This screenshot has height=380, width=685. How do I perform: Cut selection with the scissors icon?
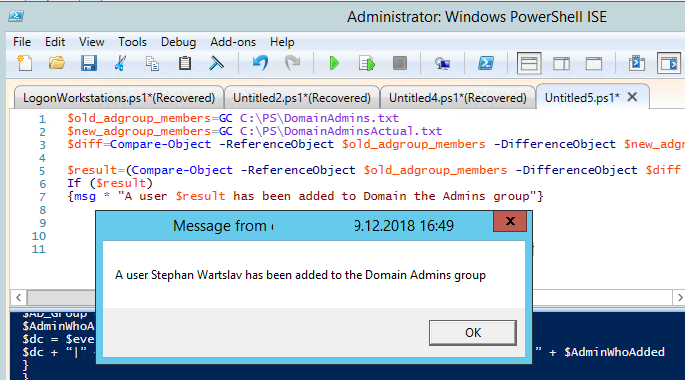(x=120, y=63)
